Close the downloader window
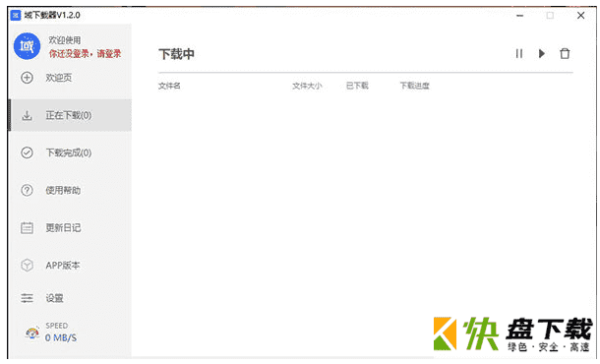The height and width of the screenshot is (364, 600). [580, 16]
